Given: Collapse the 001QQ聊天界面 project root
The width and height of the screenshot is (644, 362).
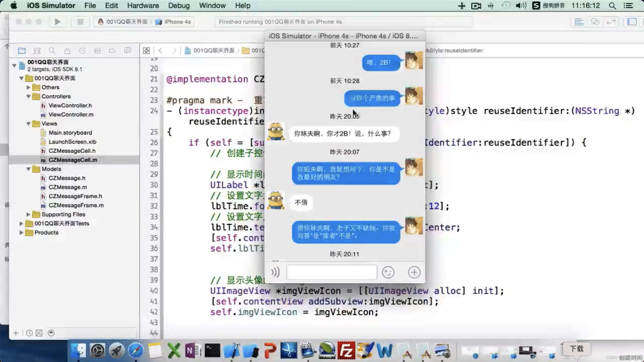Looking at the screenshot, I should (14, 66).
